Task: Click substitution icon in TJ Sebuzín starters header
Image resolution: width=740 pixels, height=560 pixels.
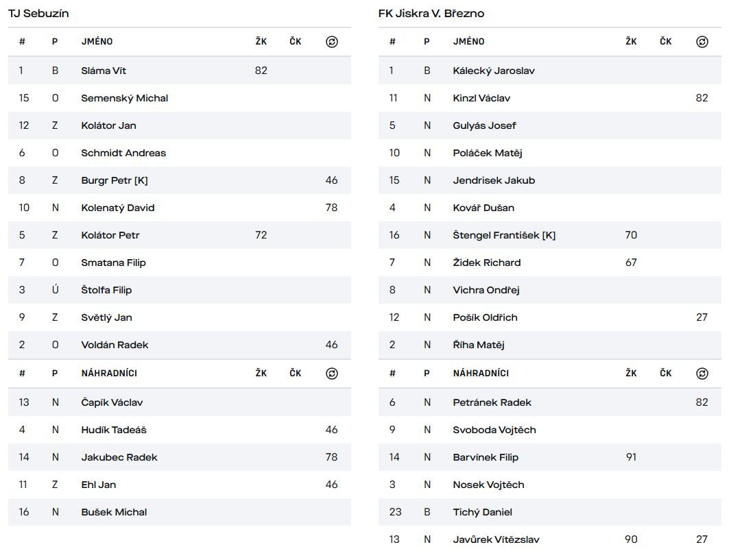Action: (332, 42)
